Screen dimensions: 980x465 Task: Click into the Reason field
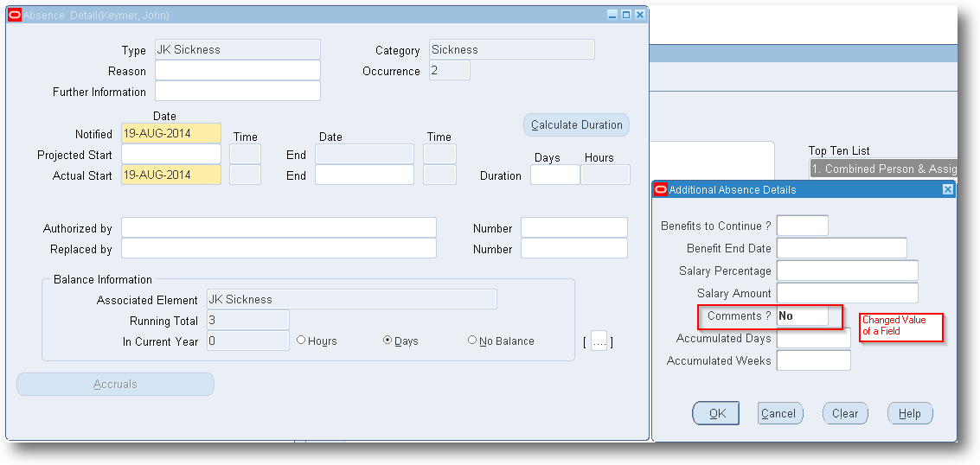(238, 71)
